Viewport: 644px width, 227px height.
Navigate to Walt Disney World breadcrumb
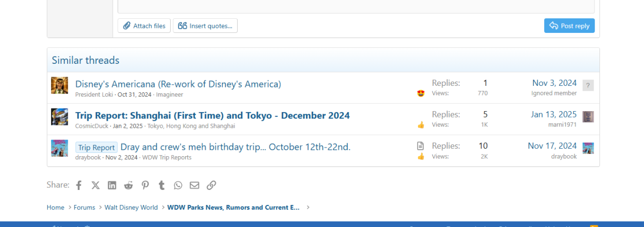131,208
